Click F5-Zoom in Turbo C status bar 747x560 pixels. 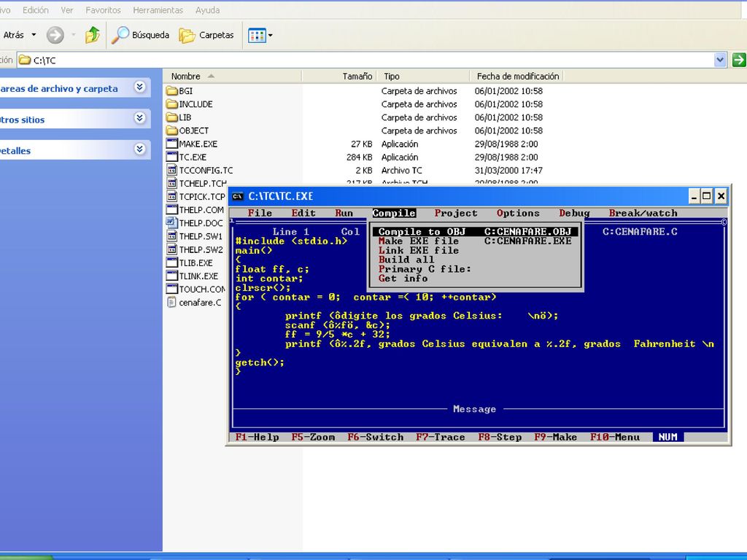(313, 437)
